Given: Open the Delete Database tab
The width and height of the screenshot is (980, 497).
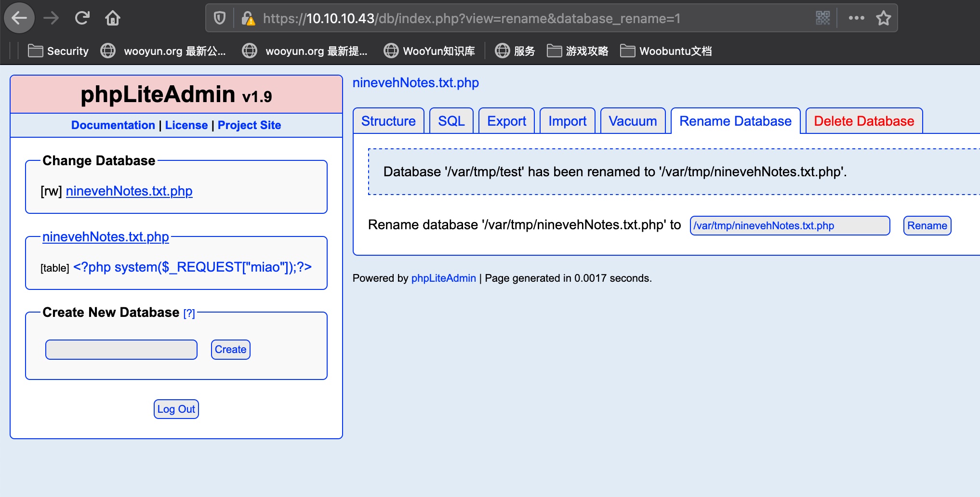Looking at the screenshot, I should (864, 121).
